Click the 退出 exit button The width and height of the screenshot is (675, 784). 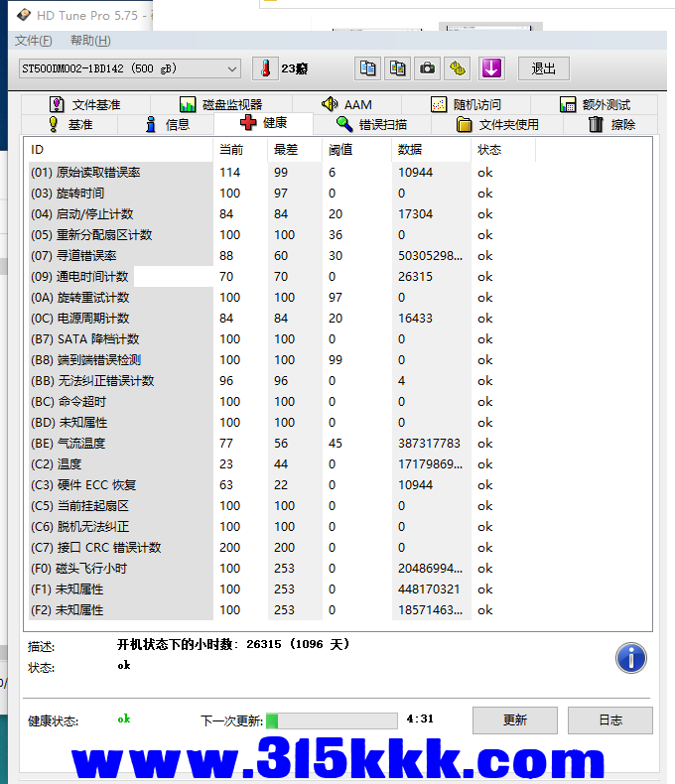point(544,68)
